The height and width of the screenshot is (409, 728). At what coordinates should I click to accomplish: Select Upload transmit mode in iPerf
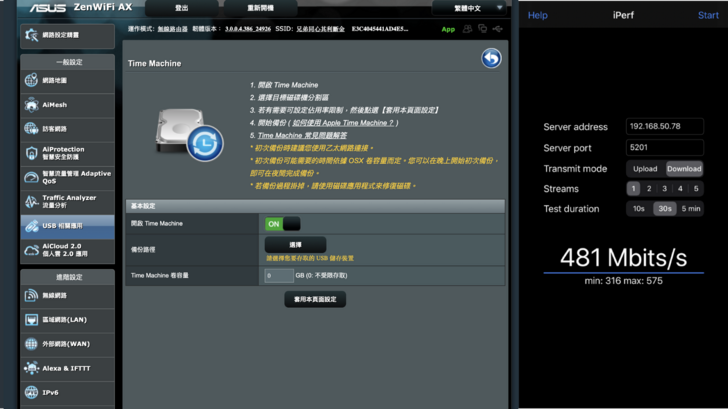tap(645, 169)
